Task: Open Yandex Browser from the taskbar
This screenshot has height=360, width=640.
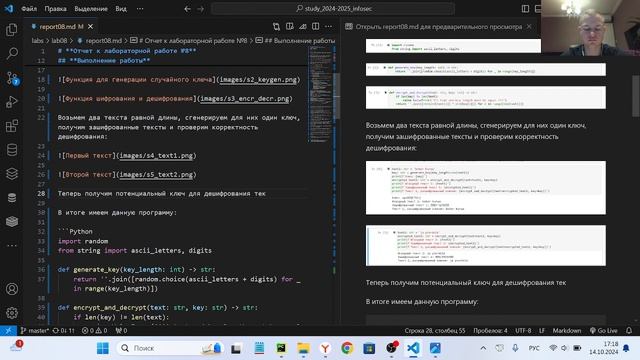Action: pos(325,348)
